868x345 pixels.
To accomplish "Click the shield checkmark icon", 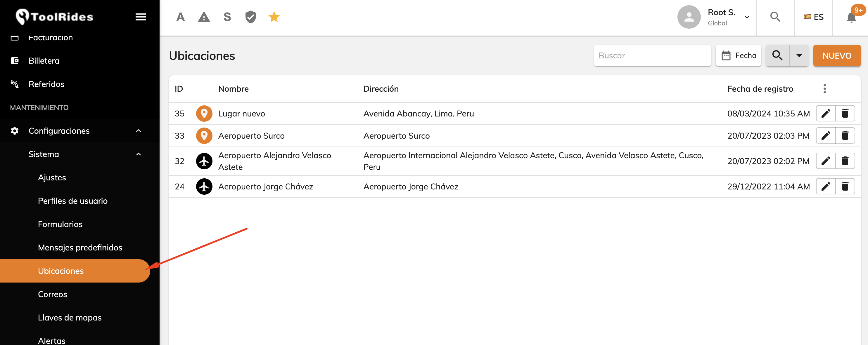I will tap(251, 17).
